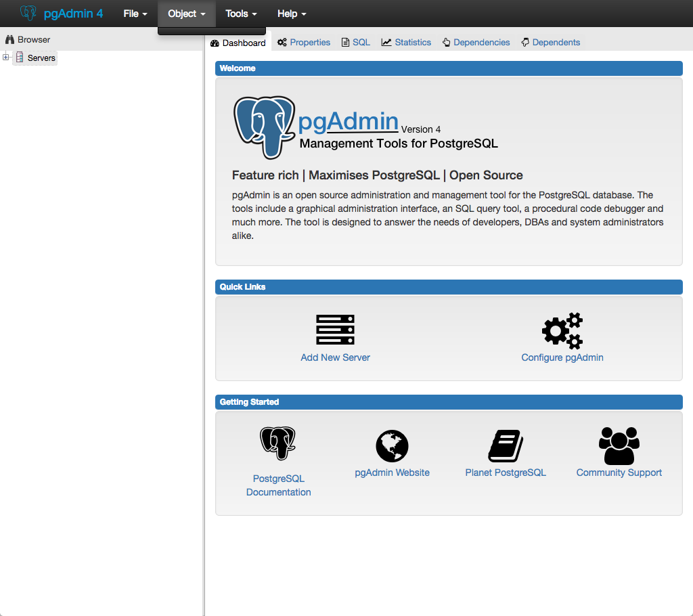
Task: Click the PostgreSQL Documentation elephant icon
Action: tap(278, 444)
